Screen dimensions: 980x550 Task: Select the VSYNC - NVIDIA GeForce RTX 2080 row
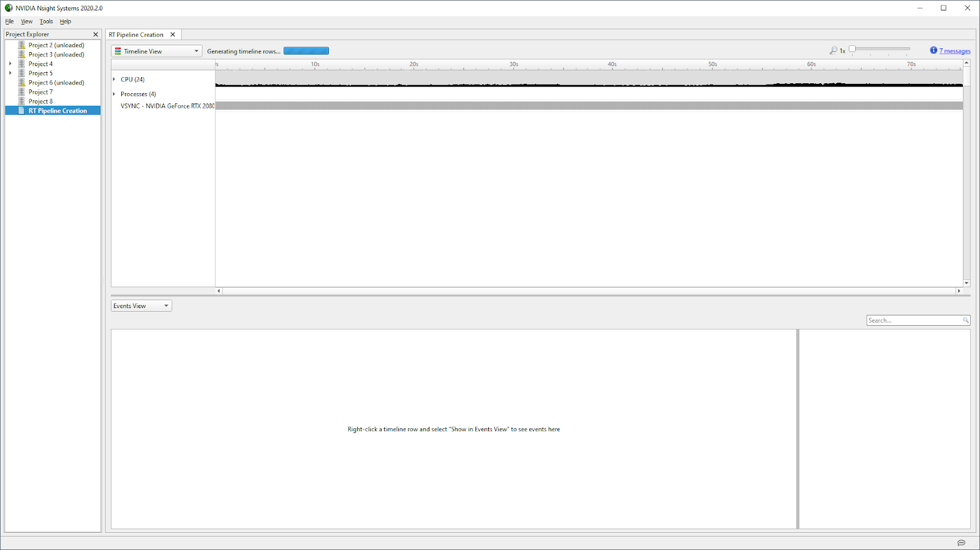point(167,106)
